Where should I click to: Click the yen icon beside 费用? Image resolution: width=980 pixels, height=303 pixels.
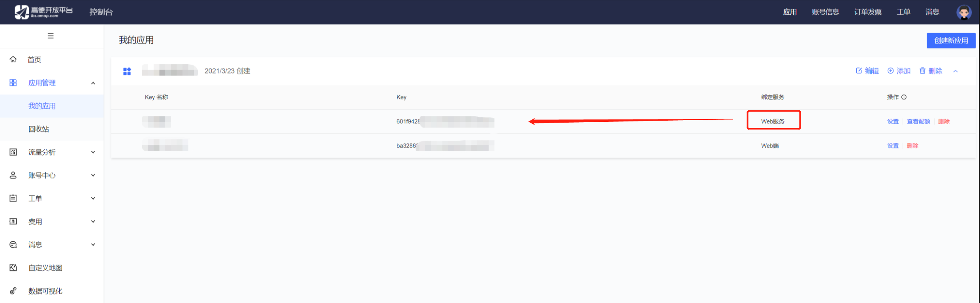coord(13,222)
